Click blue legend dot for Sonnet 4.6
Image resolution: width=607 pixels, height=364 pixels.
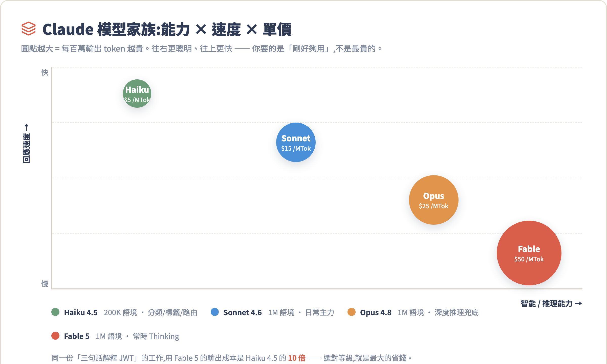(x=215, y=312)
